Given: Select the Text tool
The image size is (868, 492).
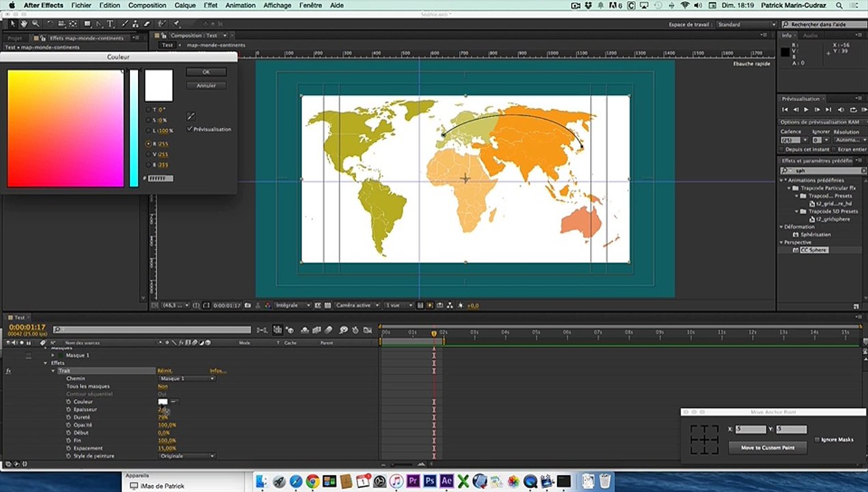Looking at the screenshot, I should (x=110, y=24).
